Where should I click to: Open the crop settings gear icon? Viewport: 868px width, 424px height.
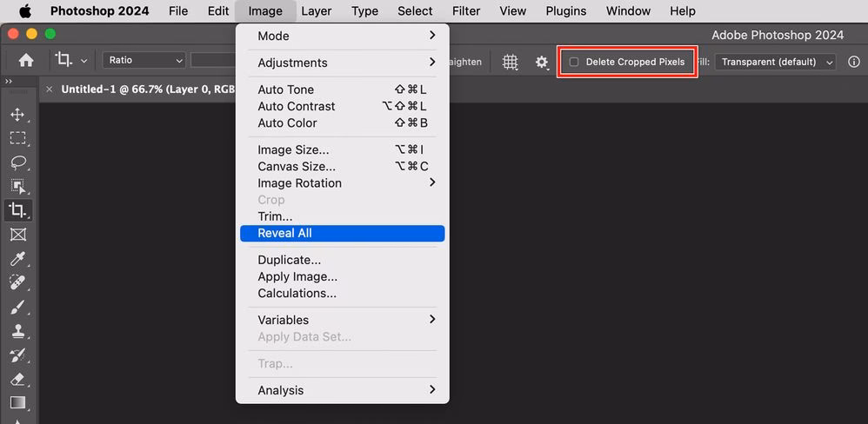(542, 62)
